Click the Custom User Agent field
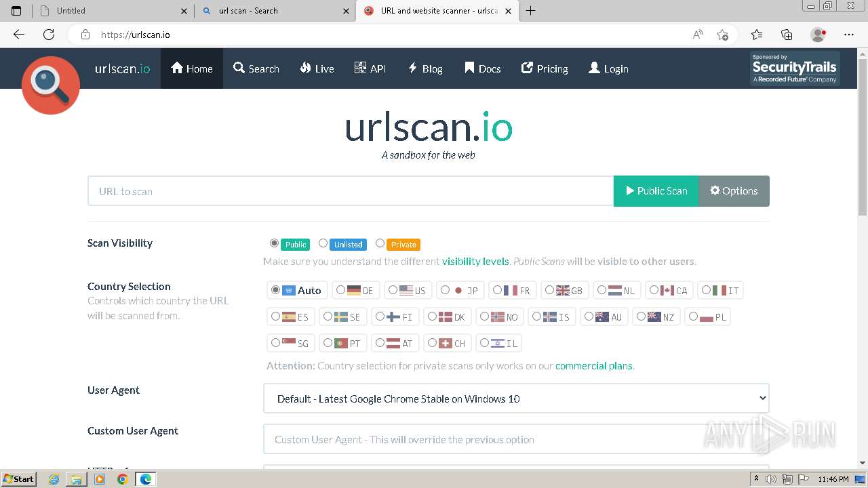Viewport: 868px width, 488px height. tap(516, 439)
